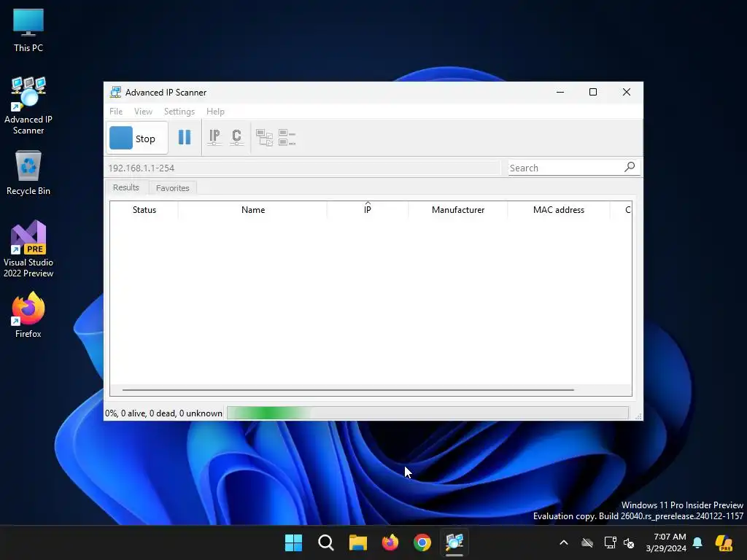The width and height of the screenshot is (747, 560).
Task: Open the clock showing 7:07 AM
Action: pos(666,542)
